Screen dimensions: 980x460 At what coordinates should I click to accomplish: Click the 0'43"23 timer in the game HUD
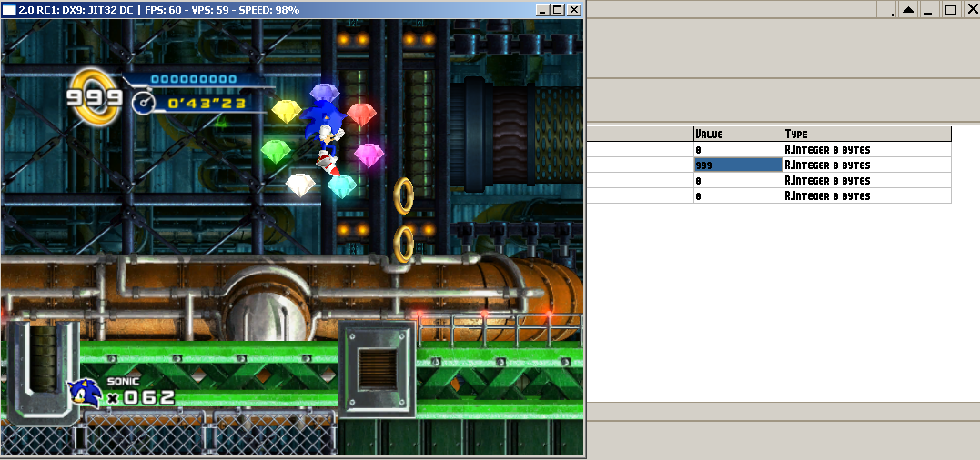pos(207,103)
